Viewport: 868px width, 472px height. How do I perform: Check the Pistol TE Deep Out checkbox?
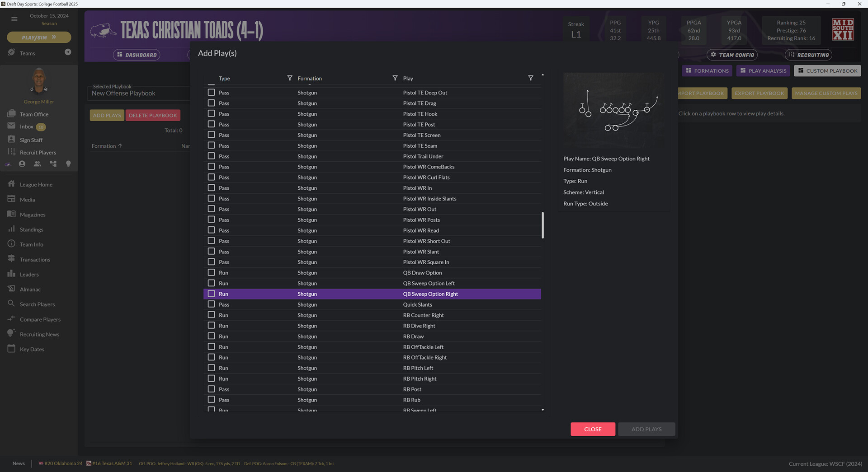(211, 92)
